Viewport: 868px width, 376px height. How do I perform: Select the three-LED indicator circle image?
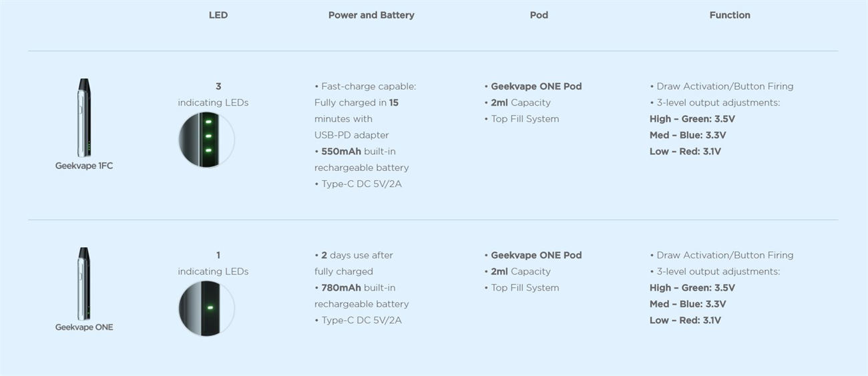(x=207, y=140)
